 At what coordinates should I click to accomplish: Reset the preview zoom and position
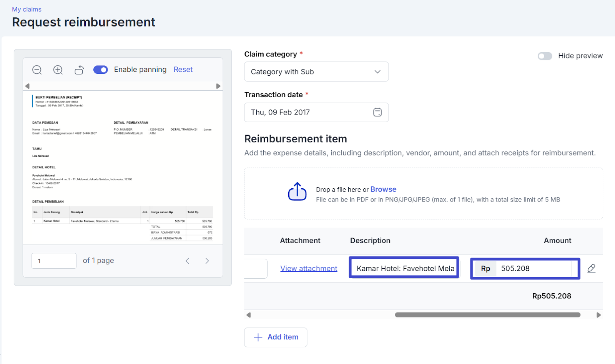point(183,70)
